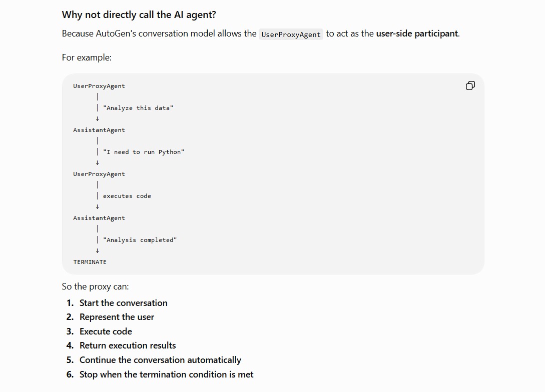The height and width of the screenshot is (392, 545).
Task: Click the 'So the proxy can:' text
Action: coord(95,286)
